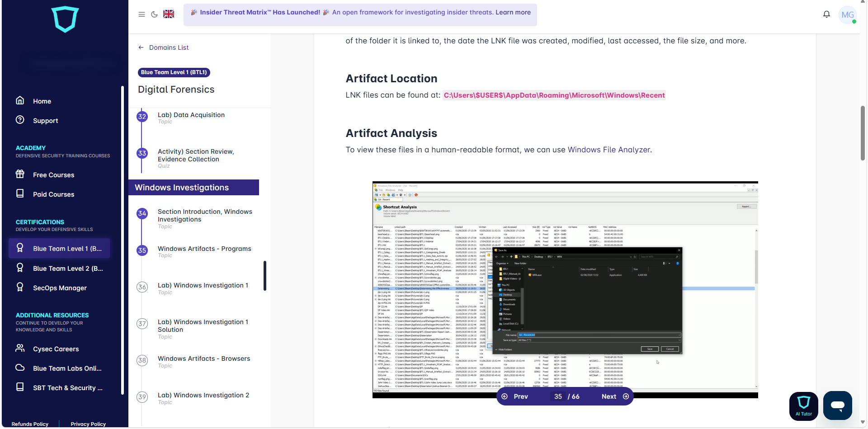Enlarge the Shortcut Analysis screenshot

[x=565, y=289]
